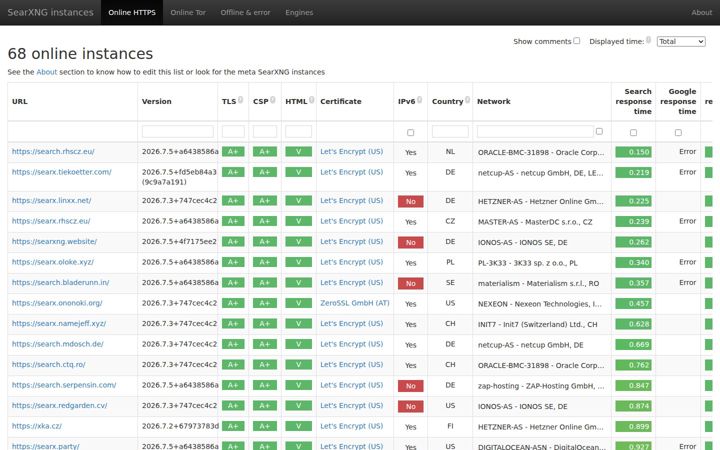This screenshot has height=450, width=720.
Task: Click the 0.150 search response time cell
Action: point(633,152)
